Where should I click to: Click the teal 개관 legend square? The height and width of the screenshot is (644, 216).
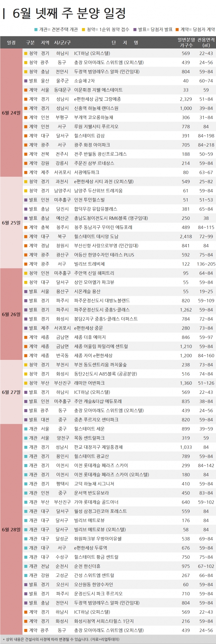pyautogui.click(x=36, y=29)
